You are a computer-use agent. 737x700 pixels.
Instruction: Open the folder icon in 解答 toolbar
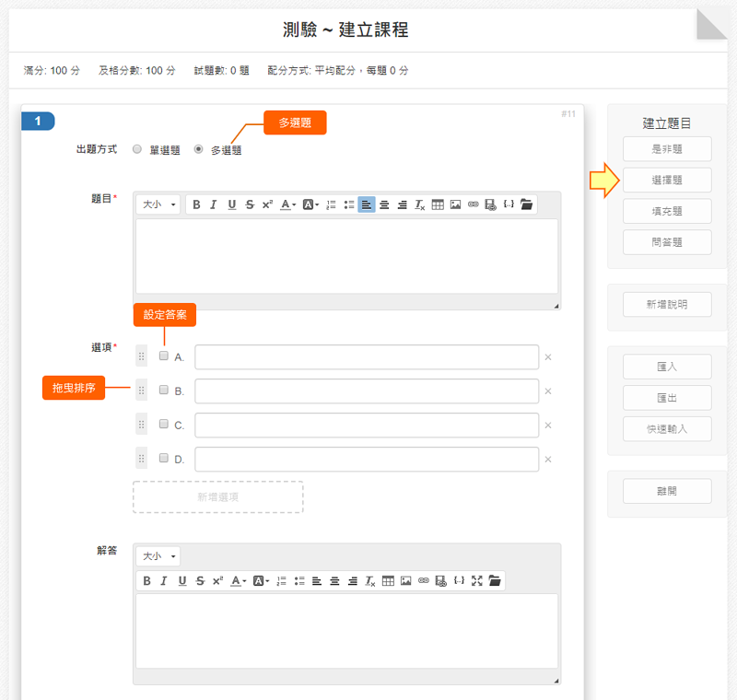coord(495,581)
